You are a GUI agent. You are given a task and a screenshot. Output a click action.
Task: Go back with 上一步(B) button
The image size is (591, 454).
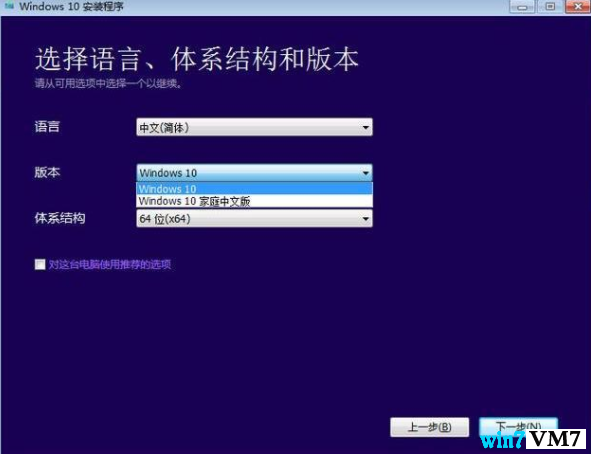430,427
